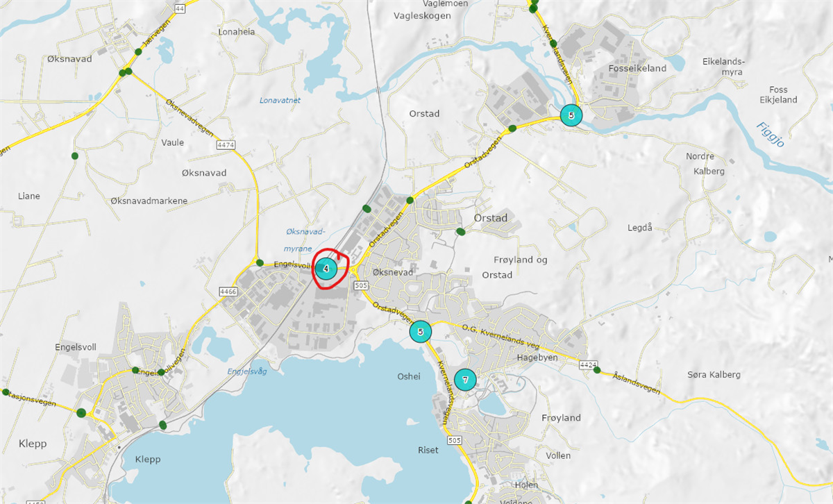833x504 pixels.
Task: Click the Lonavatnet lake label
Action: (x=280, y=100)
